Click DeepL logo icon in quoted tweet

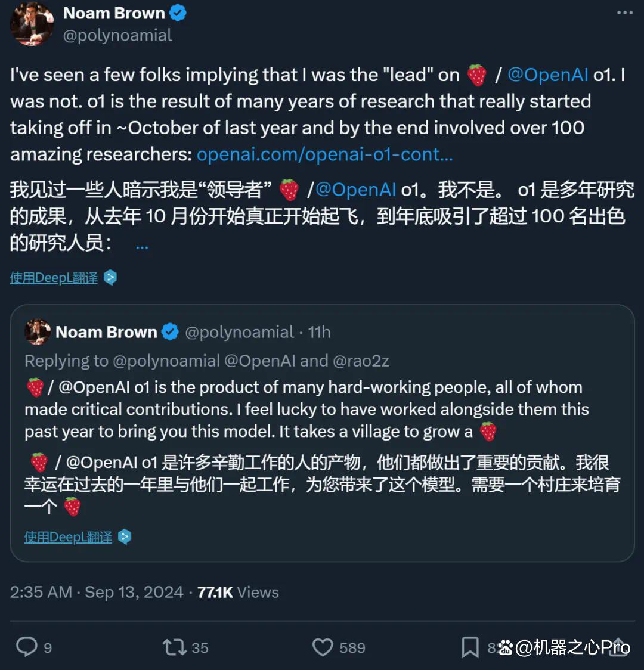point(125,537)
